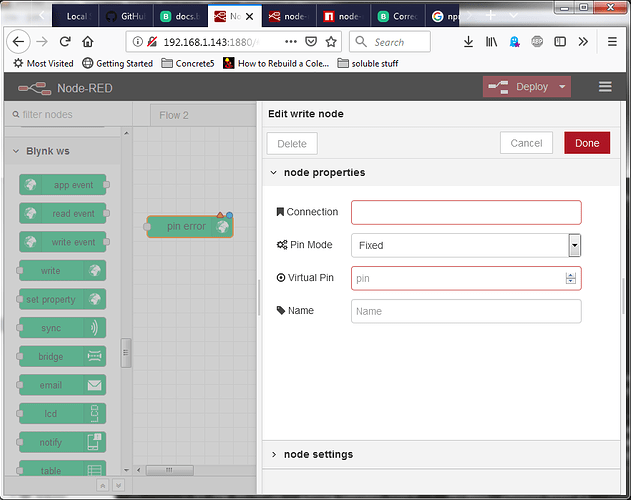Click the browser Search field

pos(390,41)
